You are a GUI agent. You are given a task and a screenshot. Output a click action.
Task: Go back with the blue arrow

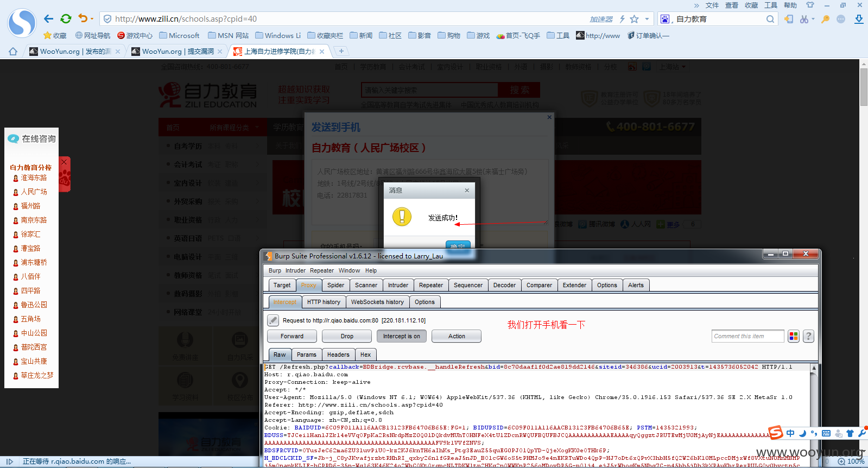coord(48,19)
